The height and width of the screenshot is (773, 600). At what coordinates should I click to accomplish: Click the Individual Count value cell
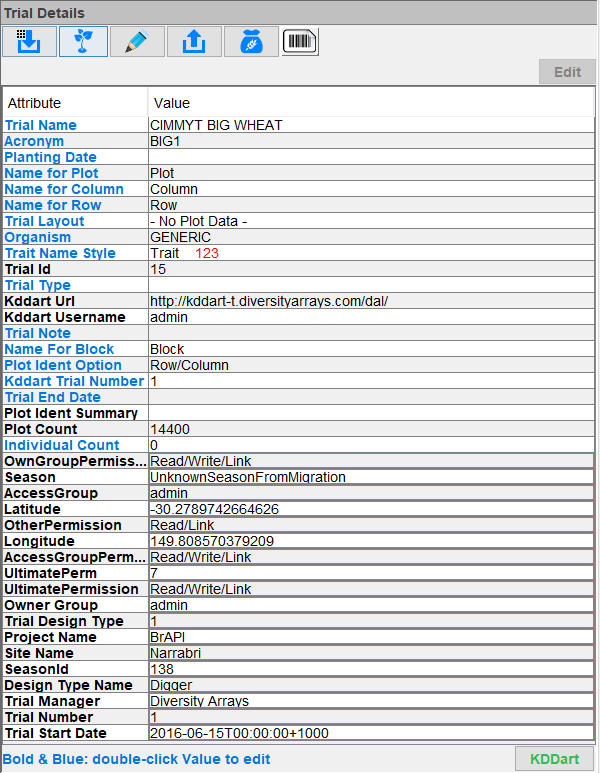371,445
